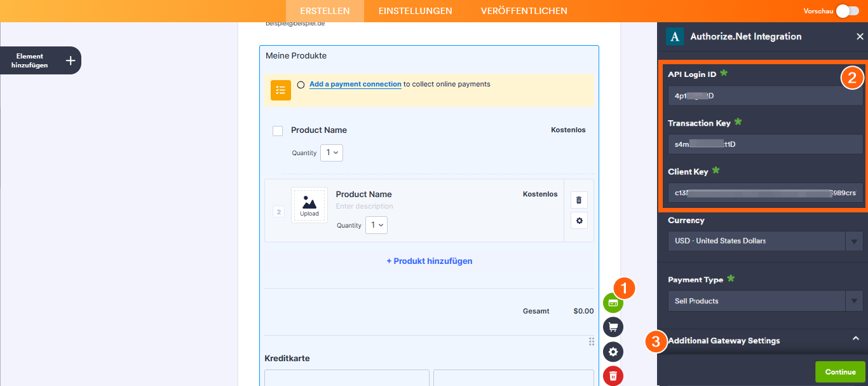Click the shopping cart products icon
The height and width of the screenshot is (386, 868).
pyautogui.click(x=613, y=327)
